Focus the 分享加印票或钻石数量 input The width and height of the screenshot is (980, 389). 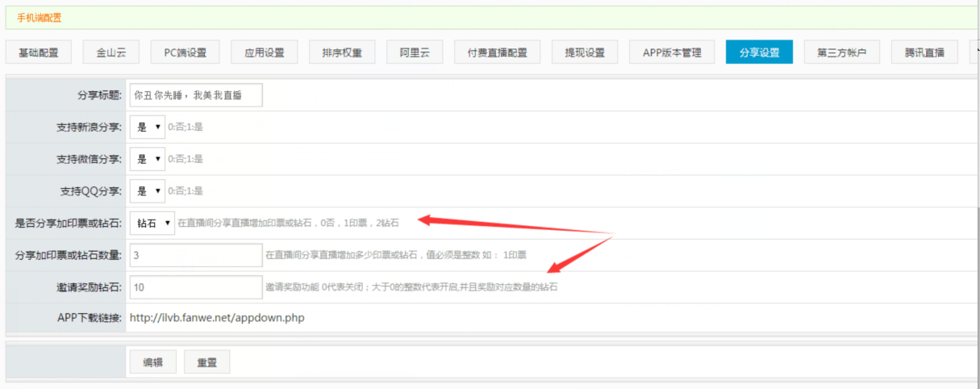click(196, 255)
